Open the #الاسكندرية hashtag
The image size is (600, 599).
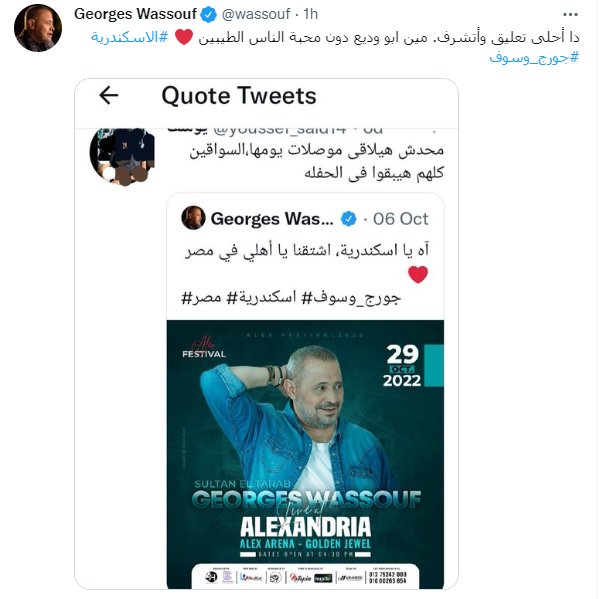129,37
